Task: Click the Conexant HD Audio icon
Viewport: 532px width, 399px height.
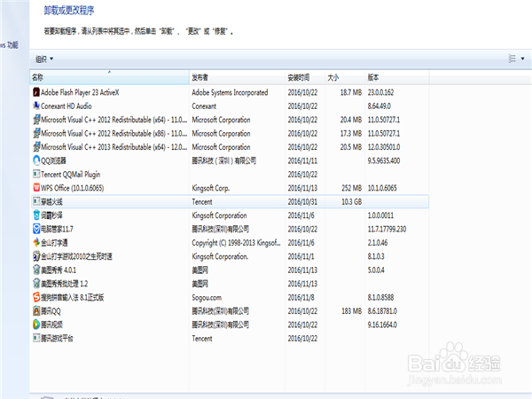Action: [x=36, y=106]
